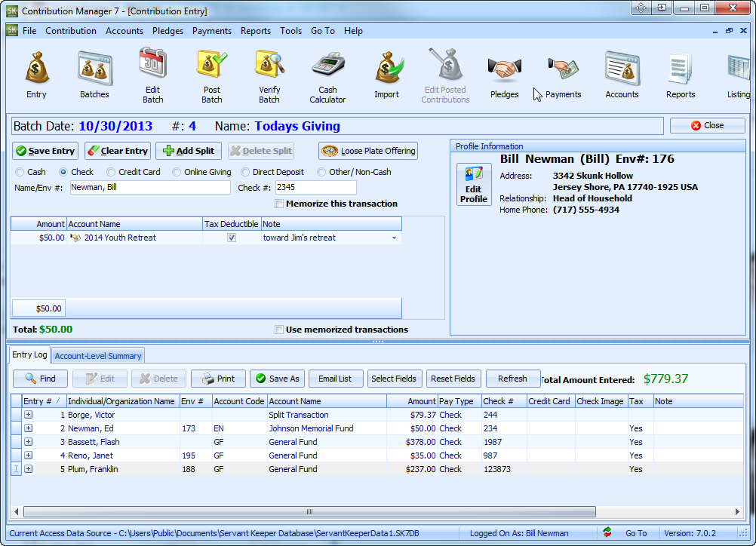Select the Other/Non-Cash radio button
The width and height of the screenshot is (756, 546).
[321, 172]
